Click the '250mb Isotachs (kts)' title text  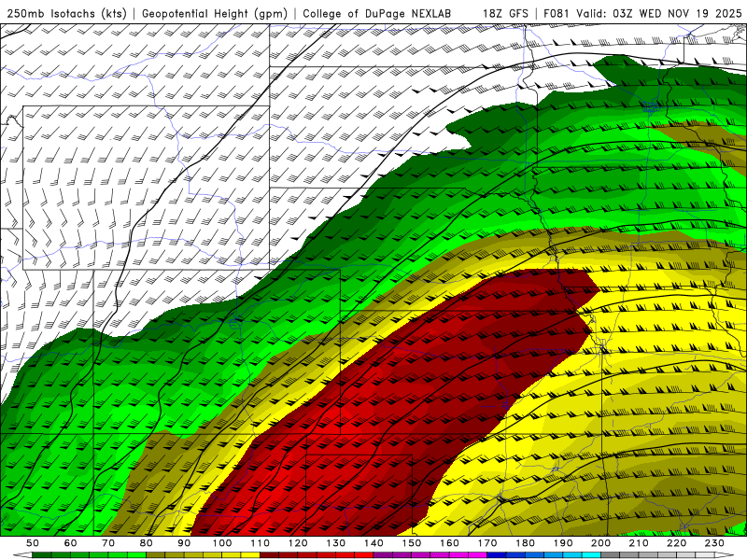pos(66,13)
